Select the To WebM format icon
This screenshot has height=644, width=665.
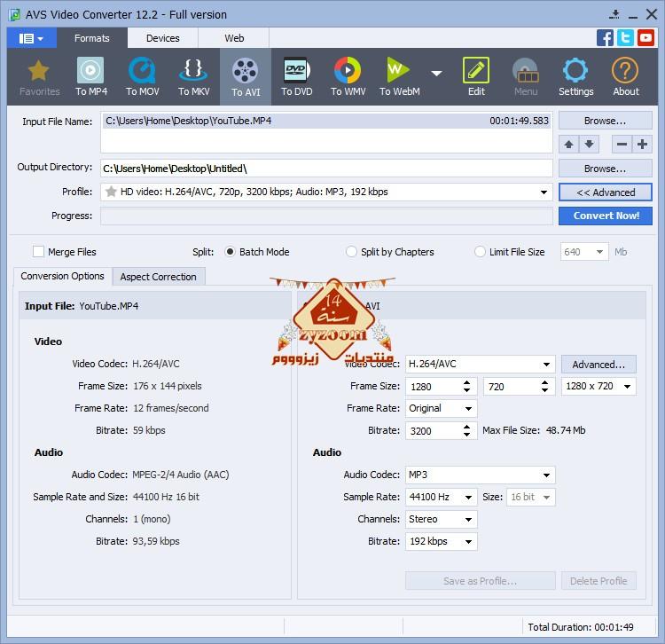(x=399, y=77)
